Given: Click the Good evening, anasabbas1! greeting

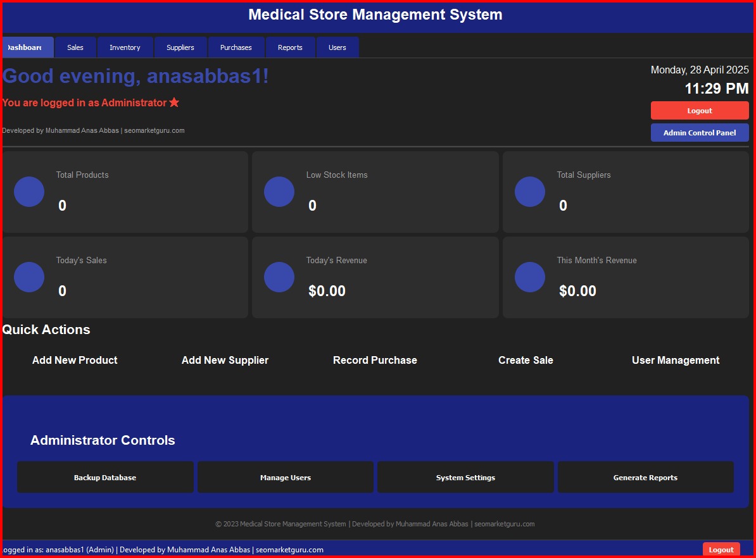Looking at the screenshot, I should (135, 76).
